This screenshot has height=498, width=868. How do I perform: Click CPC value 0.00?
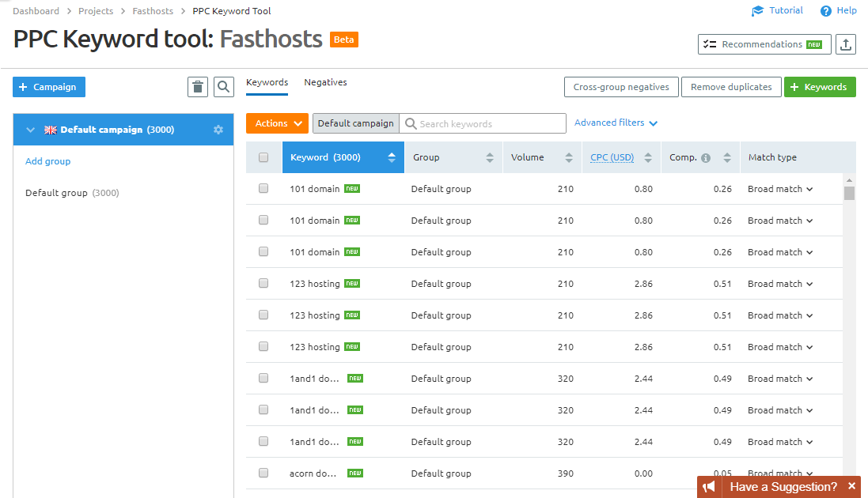[643, 473]
